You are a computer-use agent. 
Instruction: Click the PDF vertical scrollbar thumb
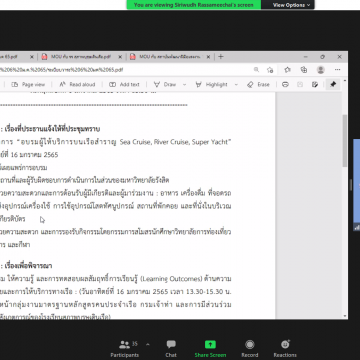[x=345, y=141]
